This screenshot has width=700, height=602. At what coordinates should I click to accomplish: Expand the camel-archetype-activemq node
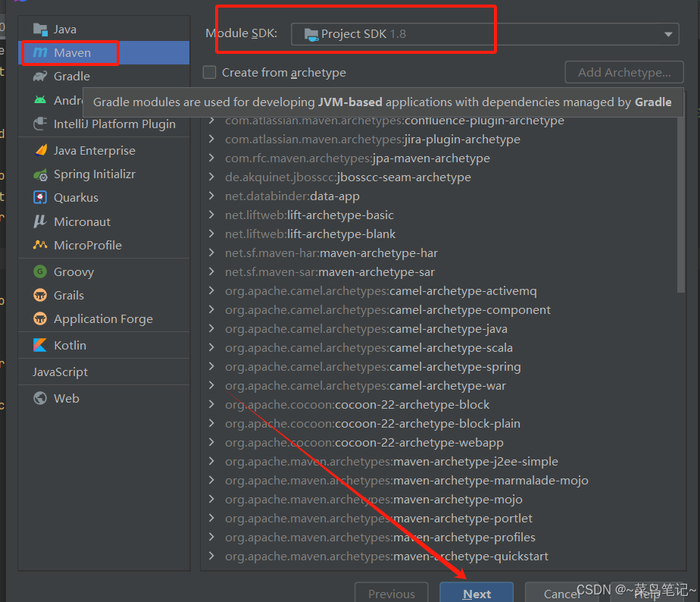211,290
